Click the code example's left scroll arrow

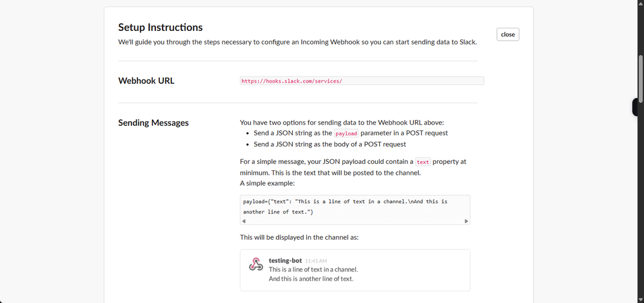[x=243, y=221]
